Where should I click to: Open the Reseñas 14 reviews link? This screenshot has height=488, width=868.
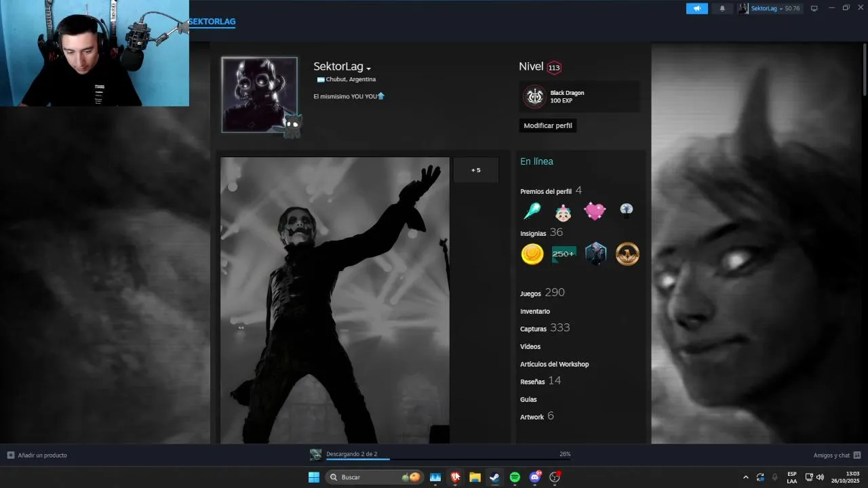[x=540, y=381]
